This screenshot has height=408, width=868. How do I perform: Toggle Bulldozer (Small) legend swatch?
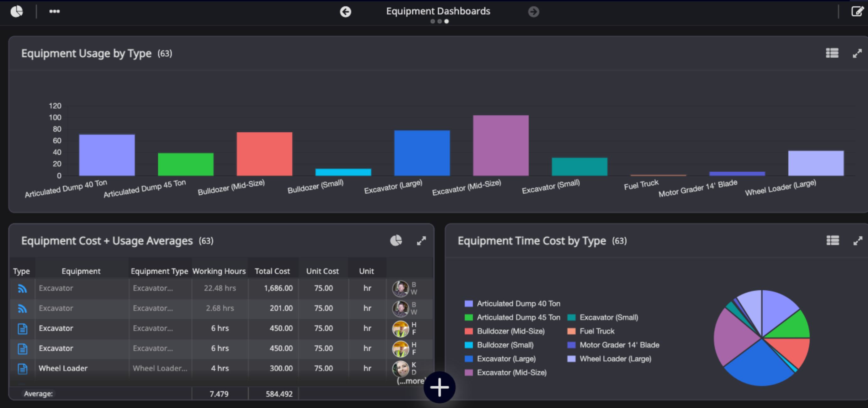[469, 345]
